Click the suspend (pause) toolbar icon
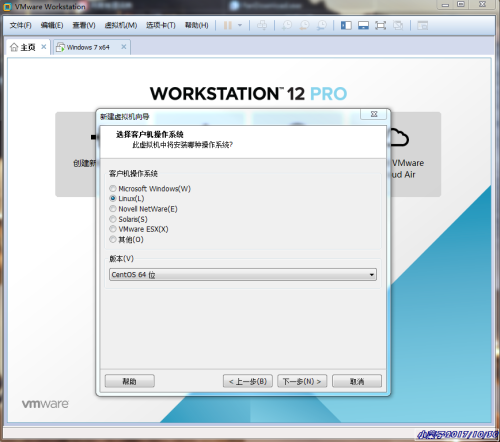The width and height of the screenshot is (500, 442). click(x=228, y=25)
